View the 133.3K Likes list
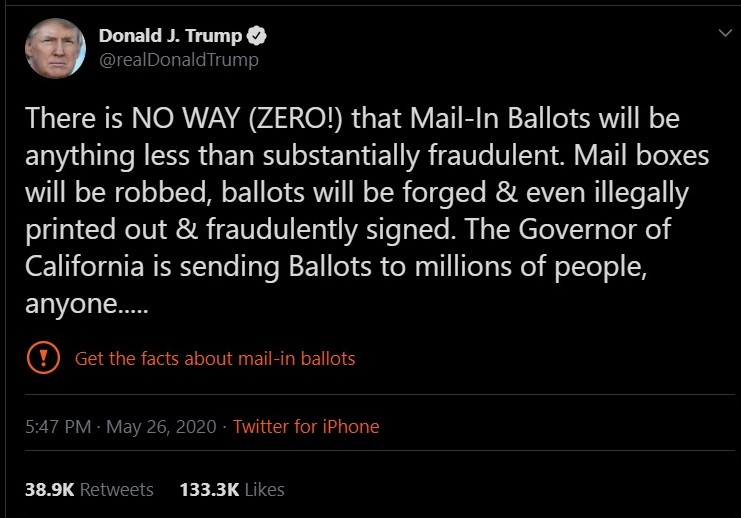 coord(232,489)
